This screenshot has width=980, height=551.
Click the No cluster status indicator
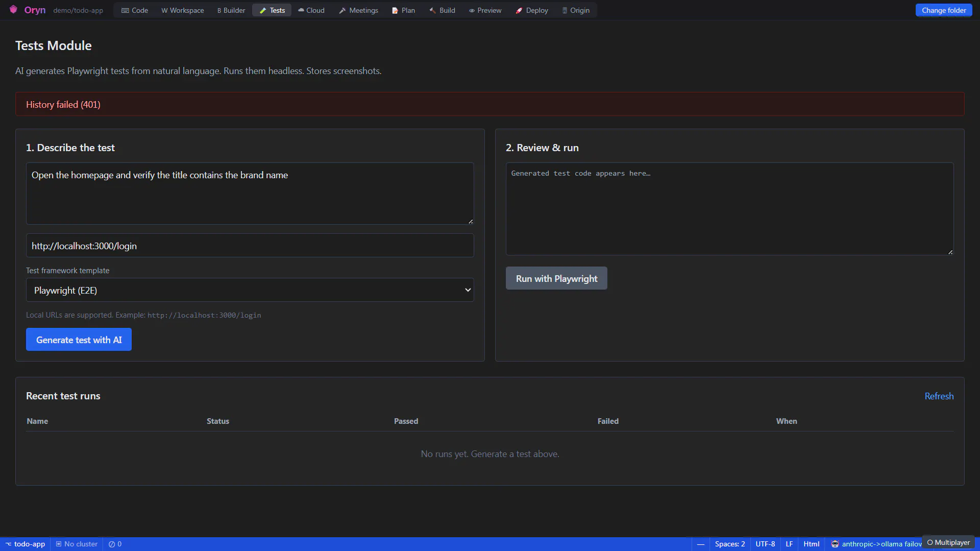pyautogui.click(x=77, y=544)
